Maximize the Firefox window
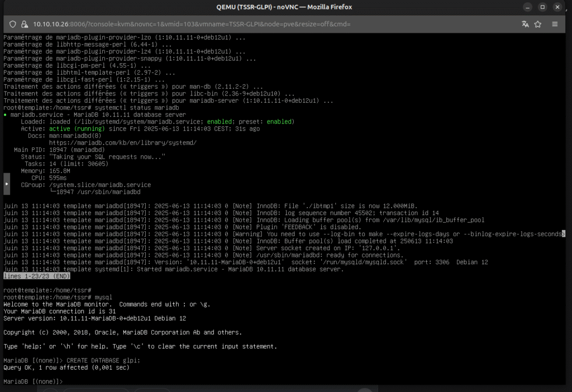The width and height of the screenshot is (572, 392). tap(542, 7)
